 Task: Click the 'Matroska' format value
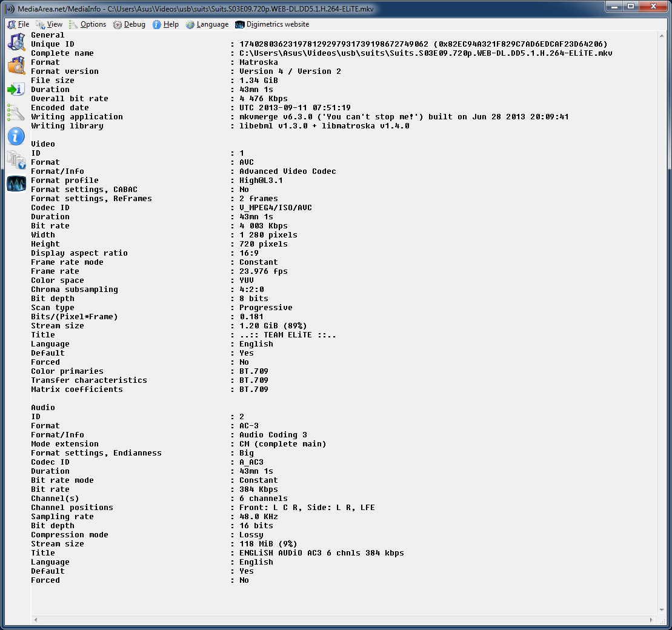coord(258,62)
